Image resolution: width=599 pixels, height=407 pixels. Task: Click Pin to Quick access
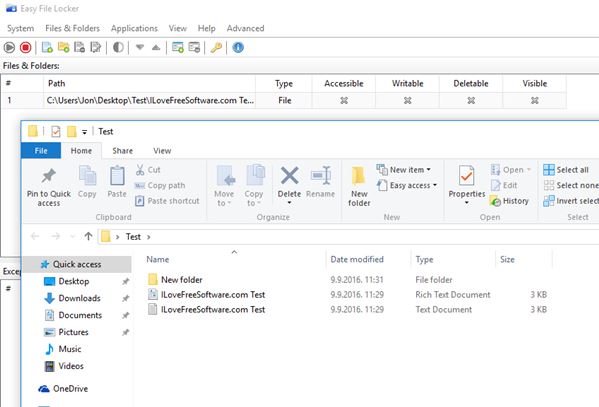coord(49,187)
